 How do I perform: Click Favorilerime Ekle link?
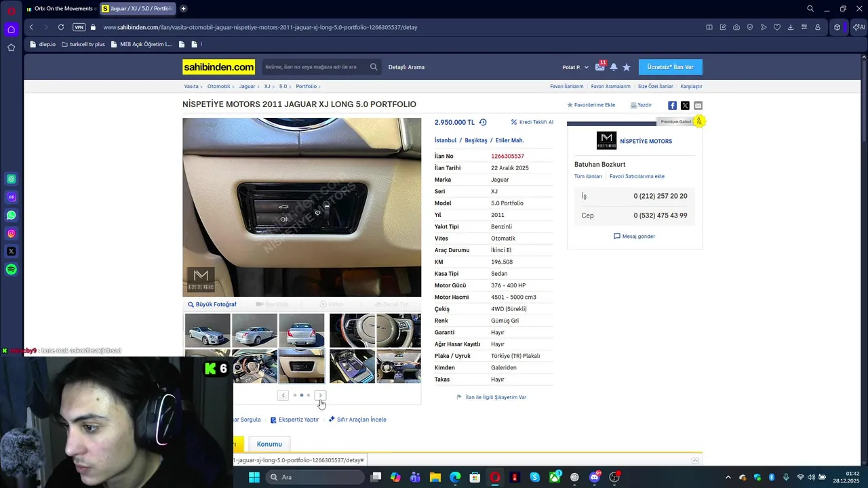[591, 105]
